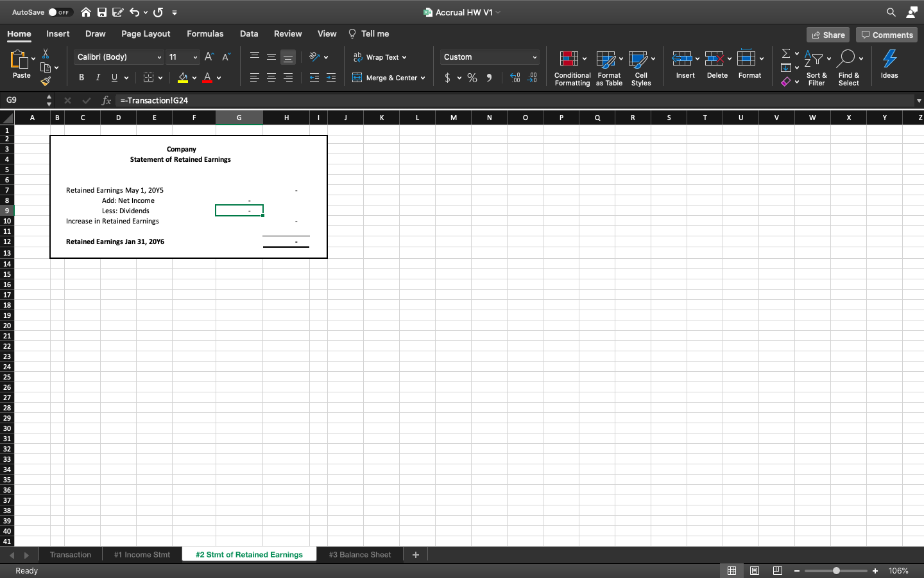This screenshot has height=578, width=924.
Task: Switch to Page Layout view in status bar
Action: pos(755,570)
